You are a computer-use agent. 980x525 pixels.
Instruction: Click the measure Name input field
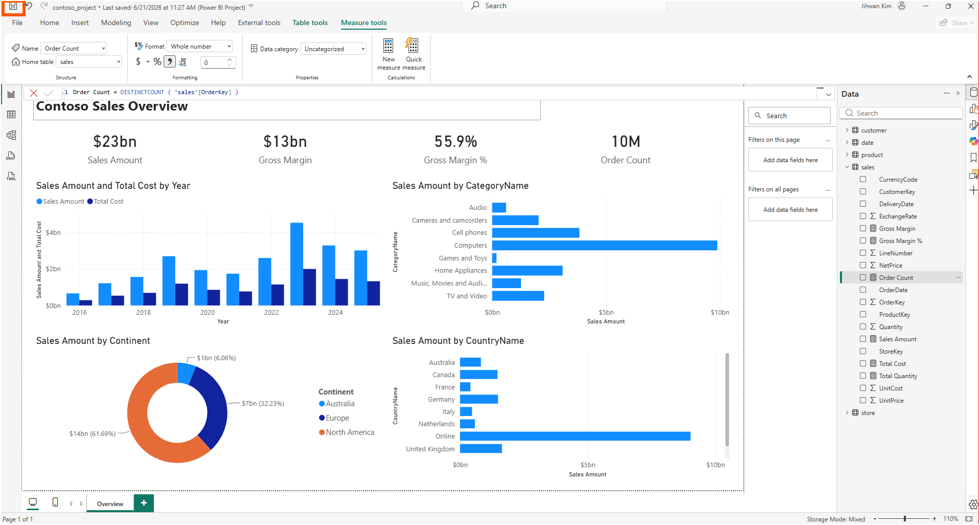click(74, 49)
